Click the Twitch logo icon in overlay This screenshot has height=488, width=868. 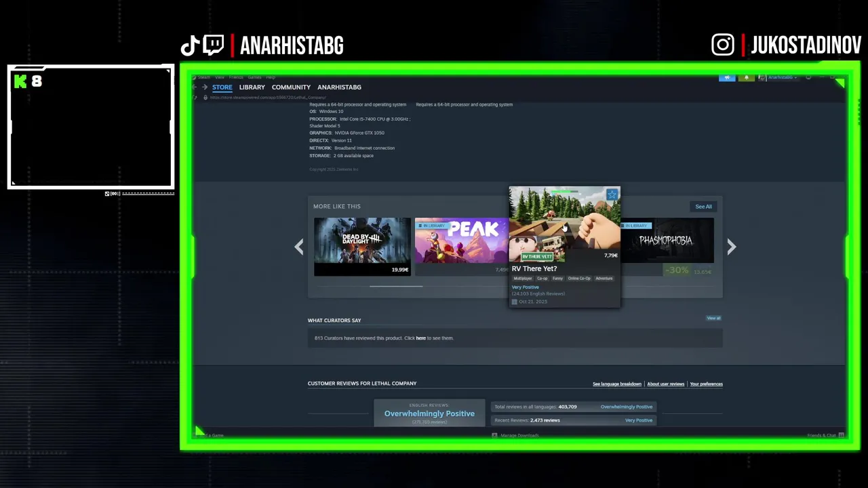[x=213, y=45]
